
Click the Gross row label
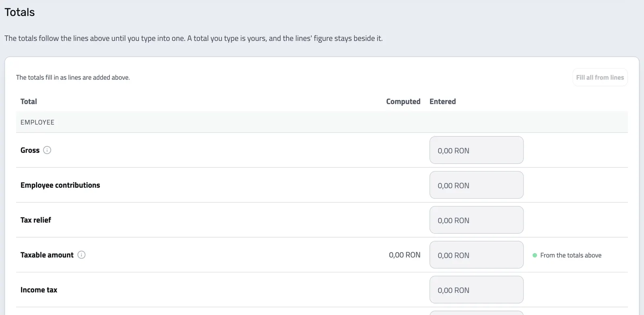[30, 150]
